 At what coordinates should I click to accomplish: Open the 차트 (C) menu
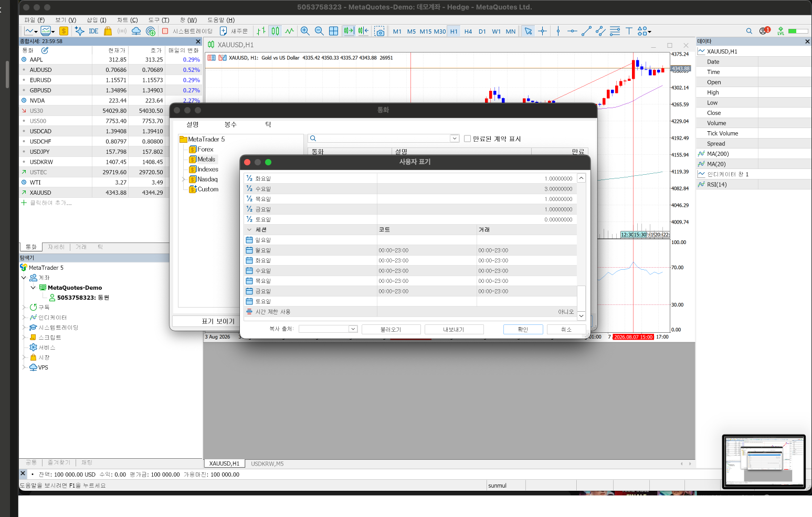[128, 20]
